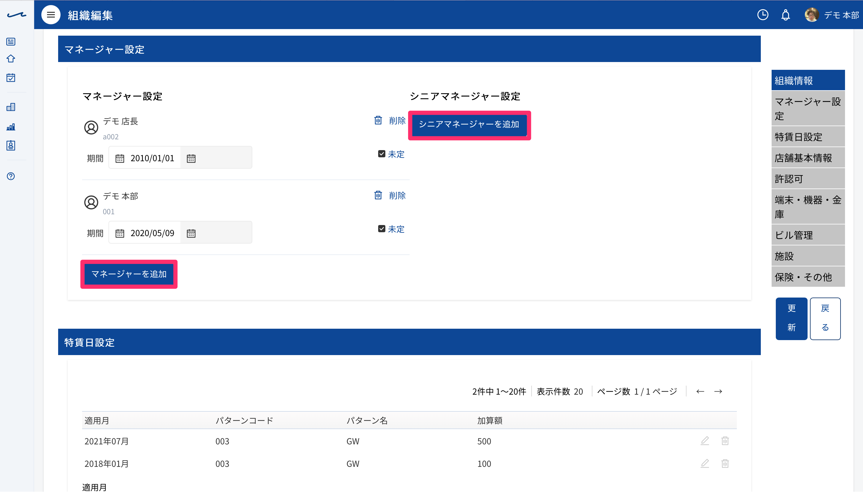The image size is (863, 504).
Task: Click the デモ 本部 username in header
Action: tap(841, 15)
